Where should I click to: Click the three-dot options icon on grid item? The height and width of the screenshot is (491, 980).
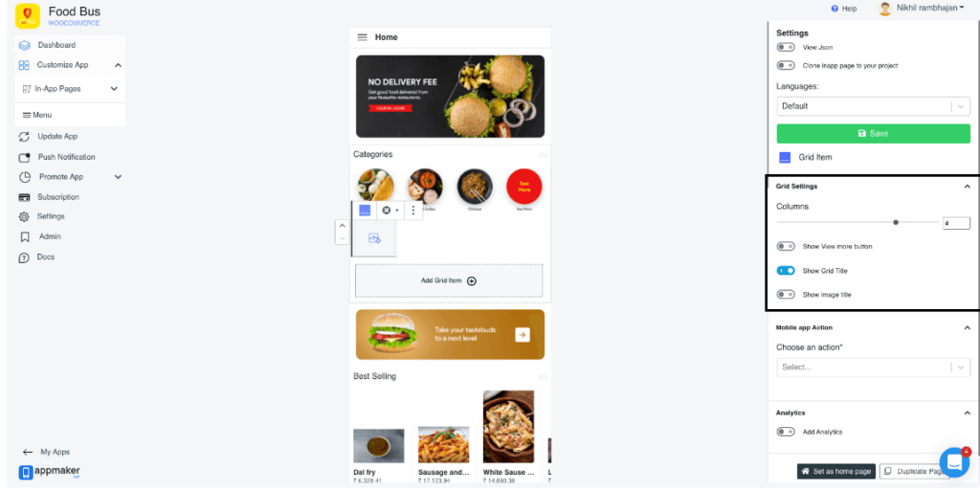click(413, 211)
